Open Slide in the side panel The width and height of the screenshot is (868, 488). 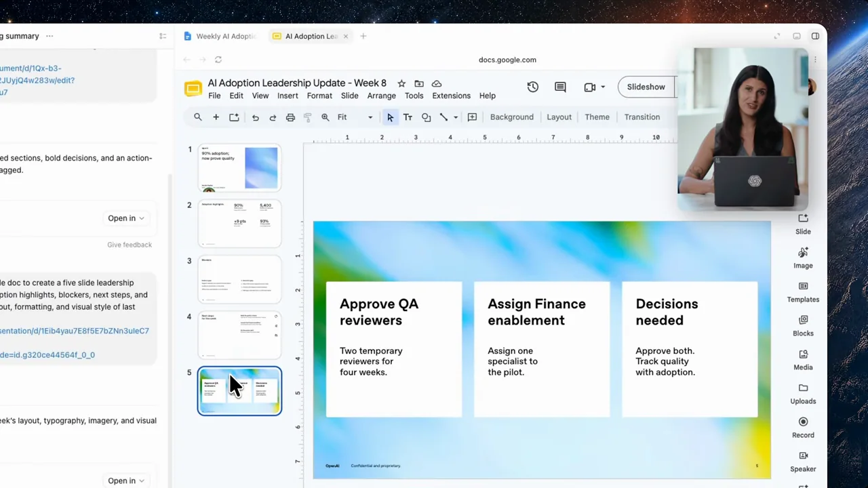[x=803, y=224]
